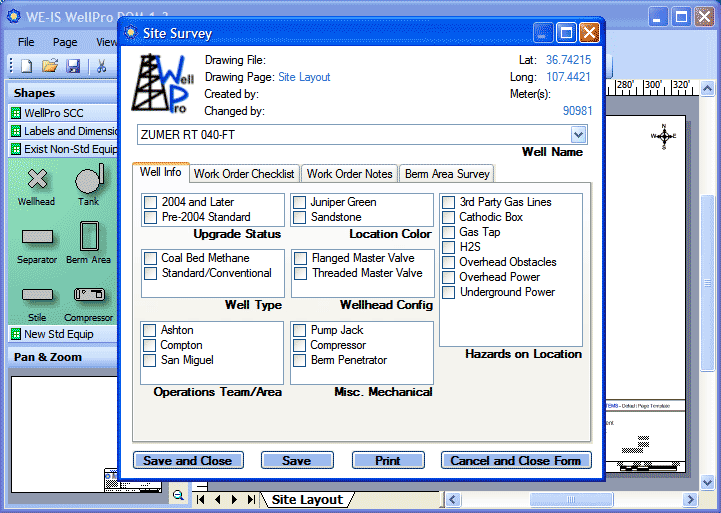Image resolution: width=721 pixels, height=513 pixels.
Task: Check Standard/Conventional well type
Action: point(150,274)
